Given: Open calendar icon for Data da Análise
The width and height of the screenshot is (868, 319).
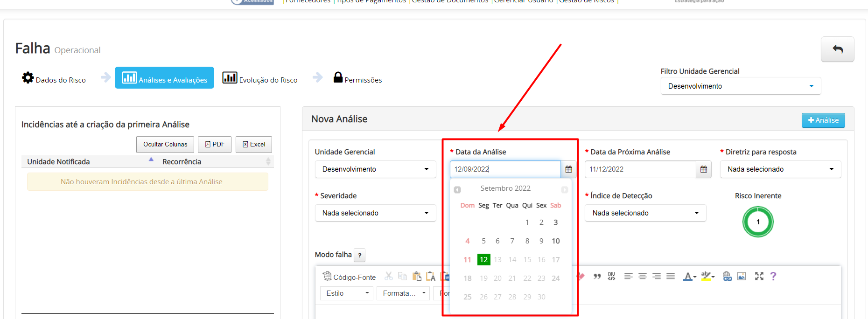Looking at the screenshot, I should [x=568, y=169].
